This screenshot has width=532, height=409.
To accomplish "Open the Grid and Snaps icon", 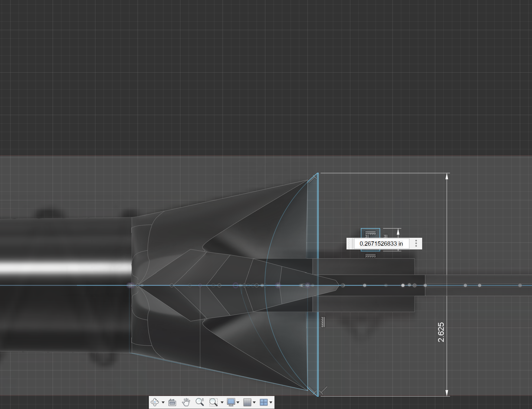I will (x=247, y=402).
